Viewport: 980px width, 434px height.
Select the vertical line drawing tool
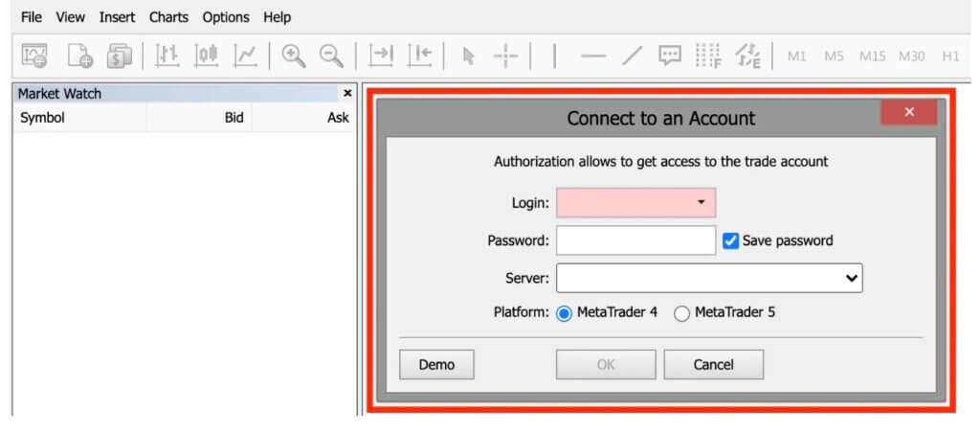pos(554,57)
